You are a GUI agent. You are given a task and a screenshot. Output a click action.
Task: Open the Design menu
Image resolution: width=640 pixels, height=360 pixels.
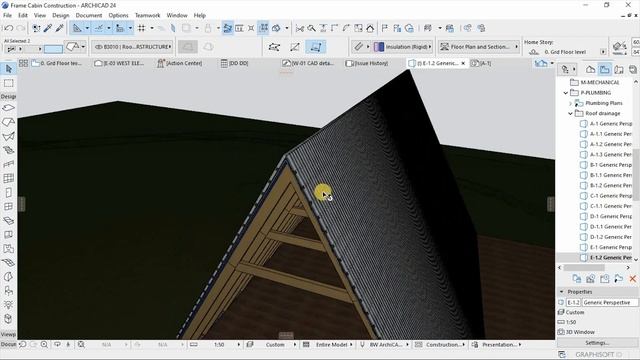point(60,15)
